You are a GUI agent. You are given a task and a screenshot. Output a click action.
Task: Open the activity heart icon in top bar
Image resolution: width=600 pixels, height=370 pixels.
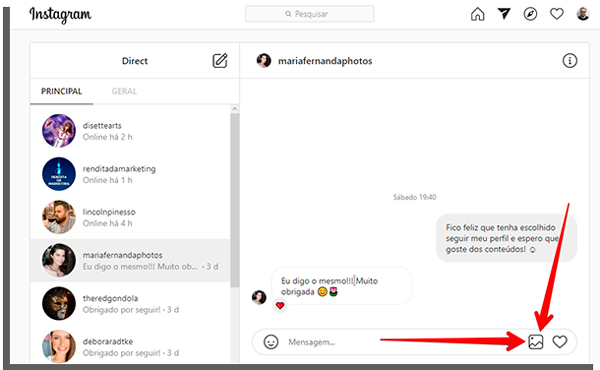[556, 14]
